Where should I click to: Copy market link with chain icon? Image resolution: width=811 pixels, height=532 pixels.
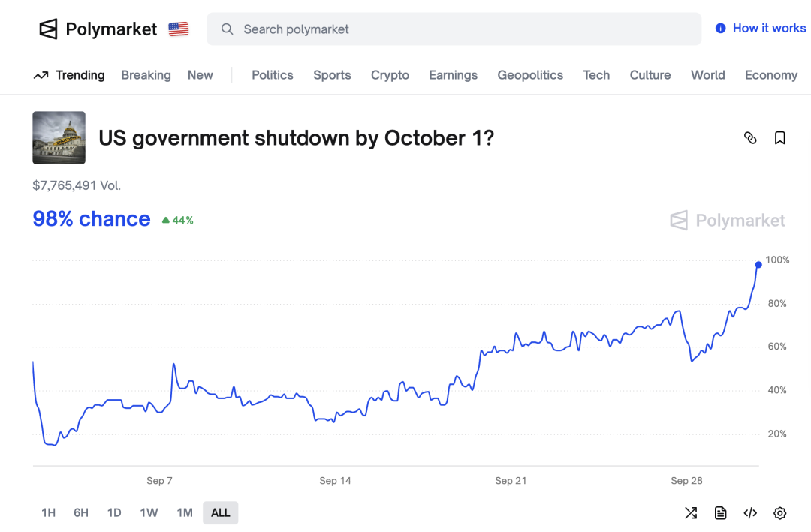pyautogui.click(x=749, y=138)
